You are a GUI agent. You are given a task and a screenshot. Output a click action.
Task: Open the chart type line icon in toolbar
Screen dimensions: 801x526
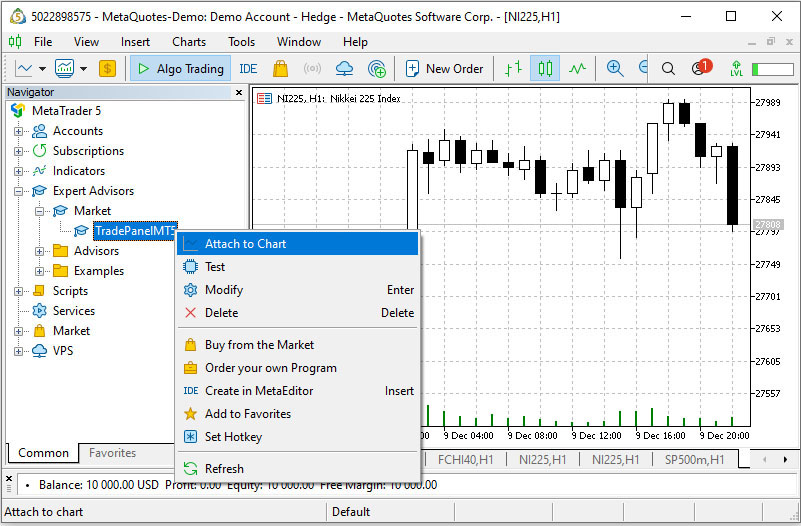pyautogui.click(x=24, y=68)
